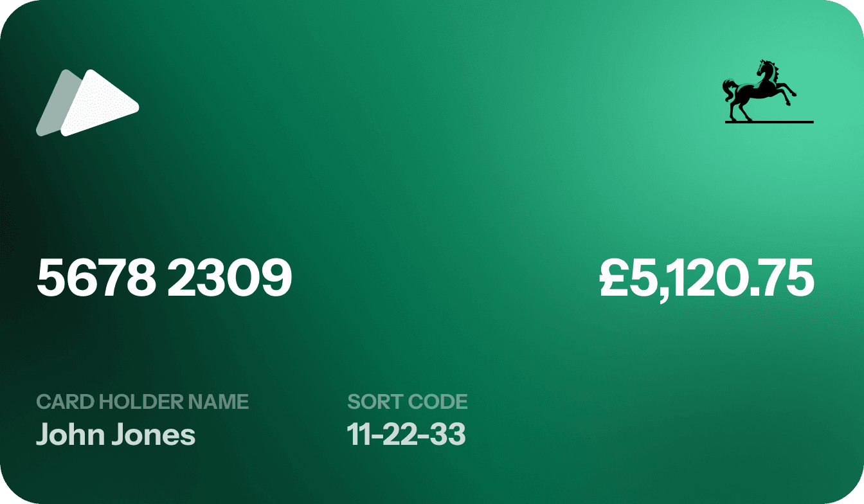864x504 pixels.
Task: Open the £5,120.75 balance amount
Action: [x=706, y=279]
